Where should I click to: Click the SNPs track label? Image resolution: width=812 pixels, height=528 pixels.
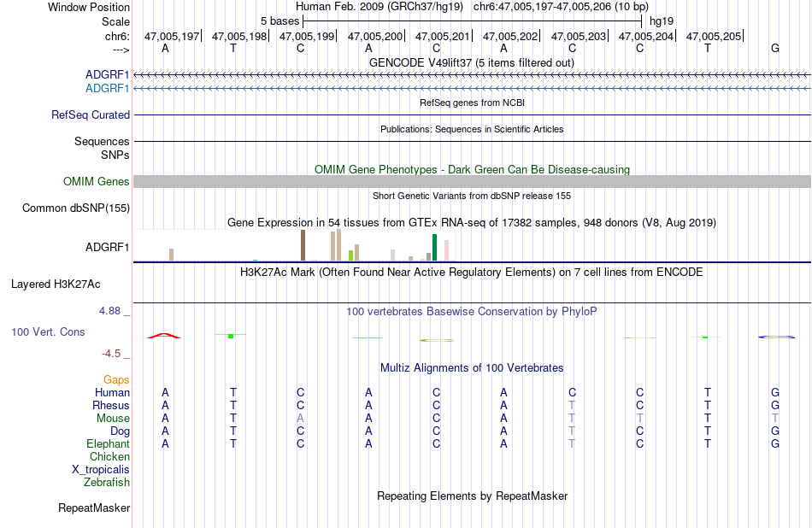click(115, 155)
